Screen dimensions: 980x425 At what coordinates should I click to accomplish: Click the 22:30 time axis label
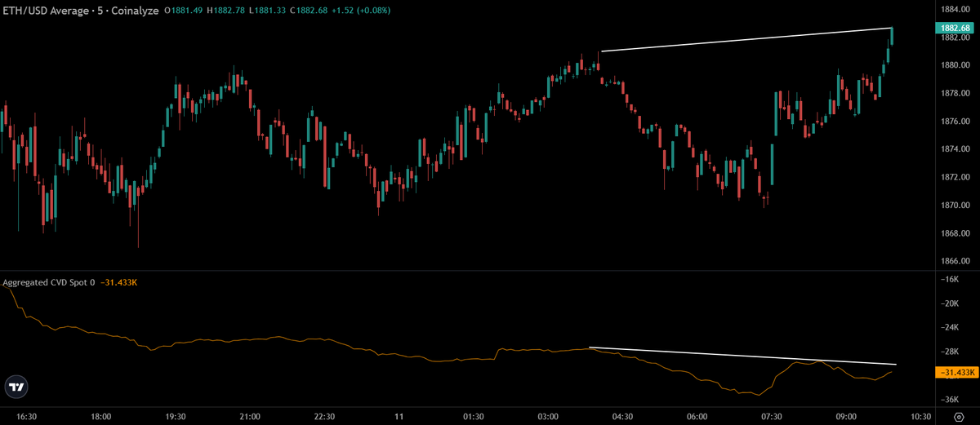(325, 417)
